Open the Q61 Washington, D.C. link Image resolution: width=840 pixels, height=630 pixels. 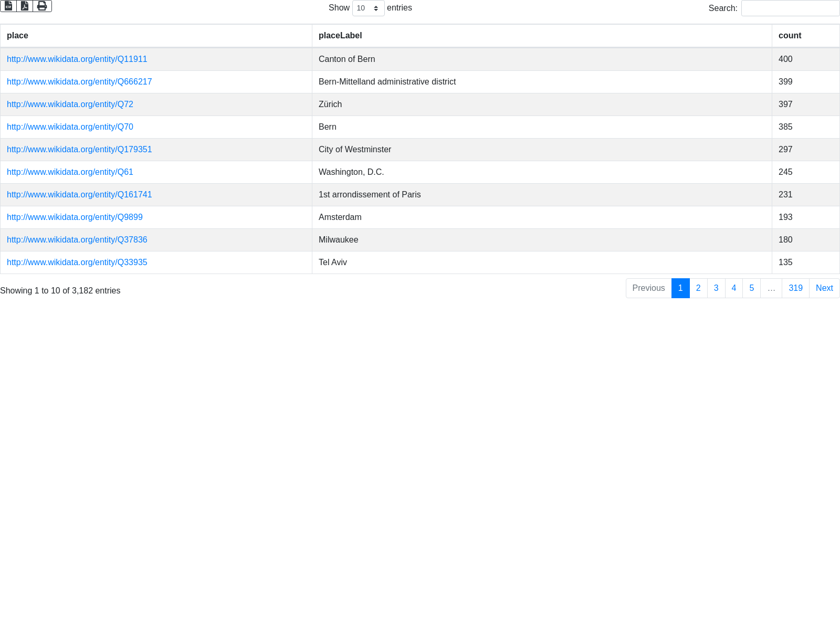tap(70, 172)
